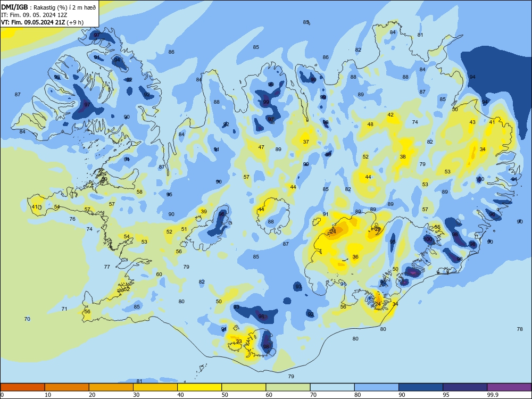
Task: Click the '95' label under the legend bar
Action: (446, 395)
